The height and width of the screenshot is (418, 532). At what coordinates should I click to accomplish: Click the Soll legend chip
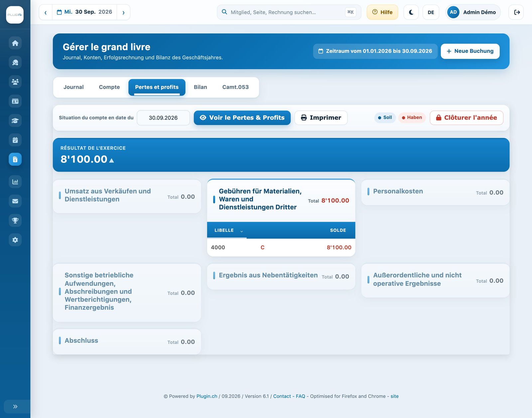(385, 117)
